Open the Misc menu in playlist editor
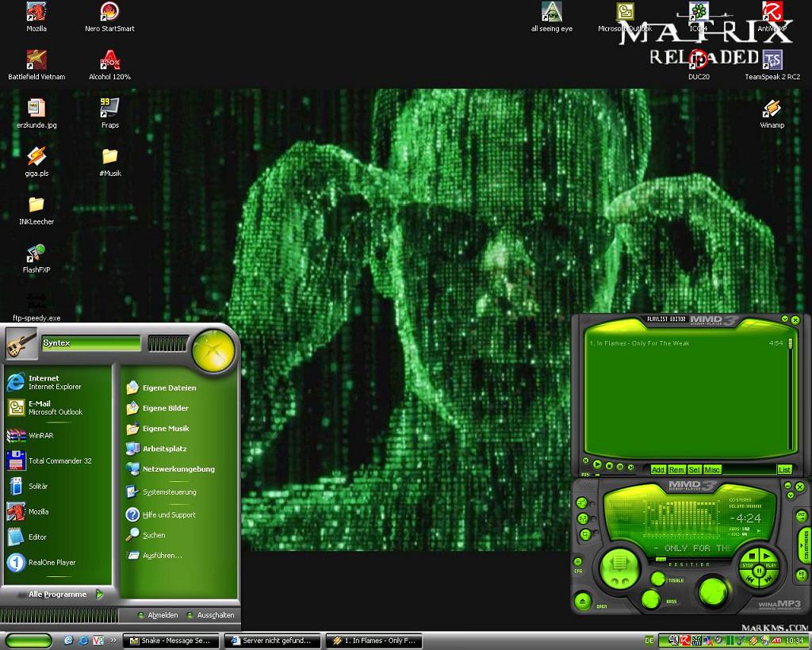Screen dimensions: 812x650 click(712, 469)
